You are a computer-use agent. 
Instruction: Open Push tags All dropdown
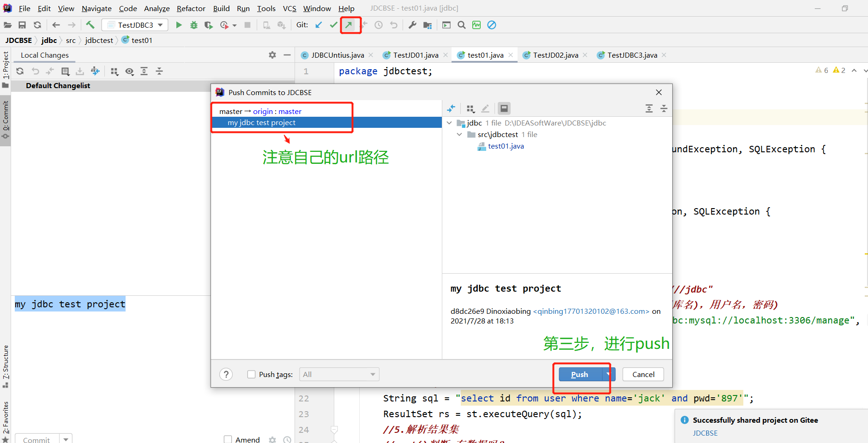(339, 374)
